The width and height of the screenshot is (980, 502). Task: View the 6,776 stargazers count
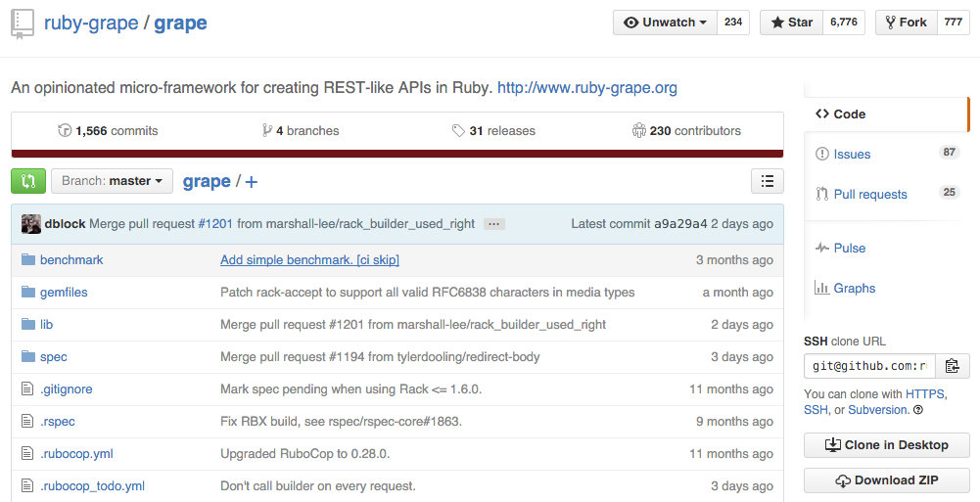(x=844, y=23)
